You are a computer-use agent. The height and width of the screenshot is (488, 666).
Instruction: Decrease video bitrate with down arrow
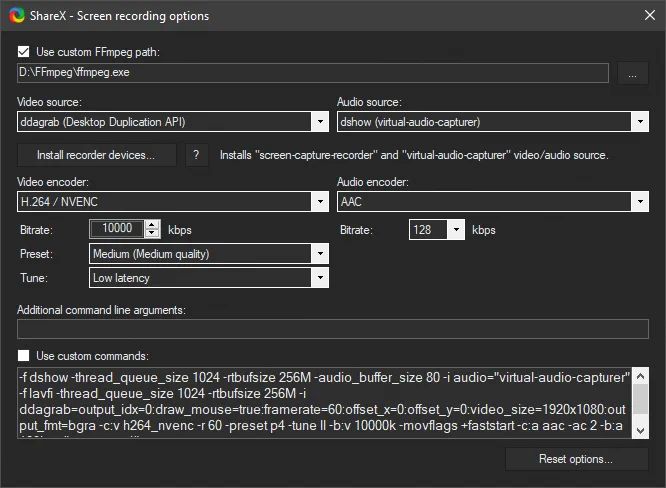[152, 233]
